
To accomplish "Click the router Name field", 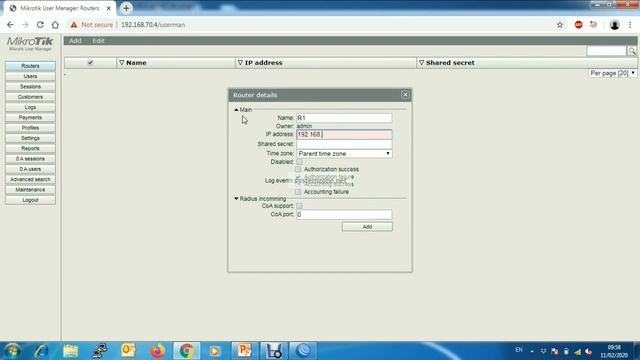I will pos(344,118).
